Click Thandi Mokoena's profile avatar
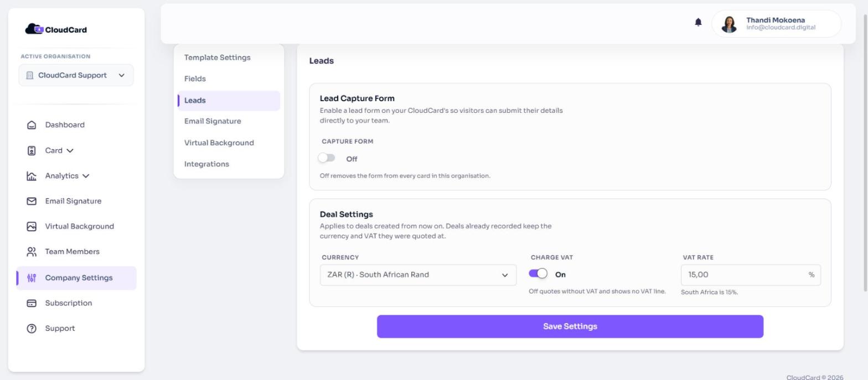Viewport: 868px width, 380px height. tap(729, 24)
